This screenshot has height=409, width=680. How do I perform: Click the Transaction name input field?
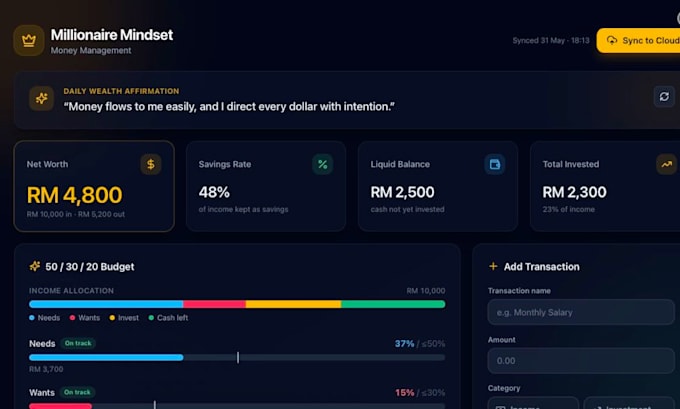click(x=581, y=312)
